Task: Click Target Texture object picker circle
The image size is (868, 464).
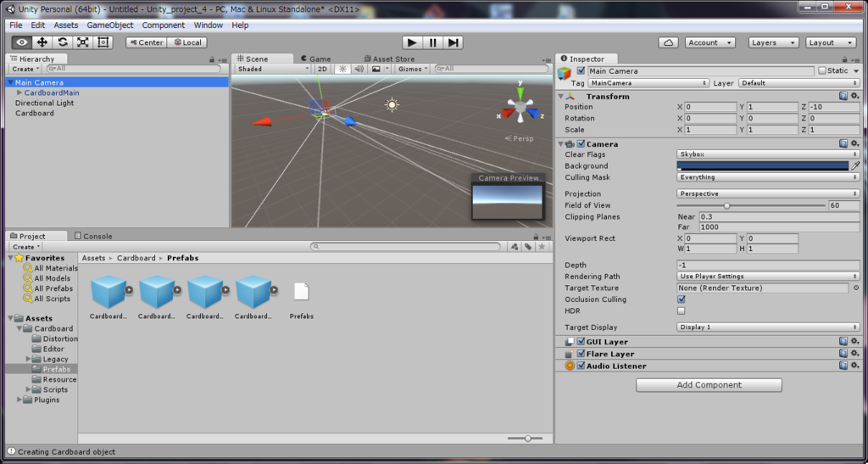Action: point(856,288)
